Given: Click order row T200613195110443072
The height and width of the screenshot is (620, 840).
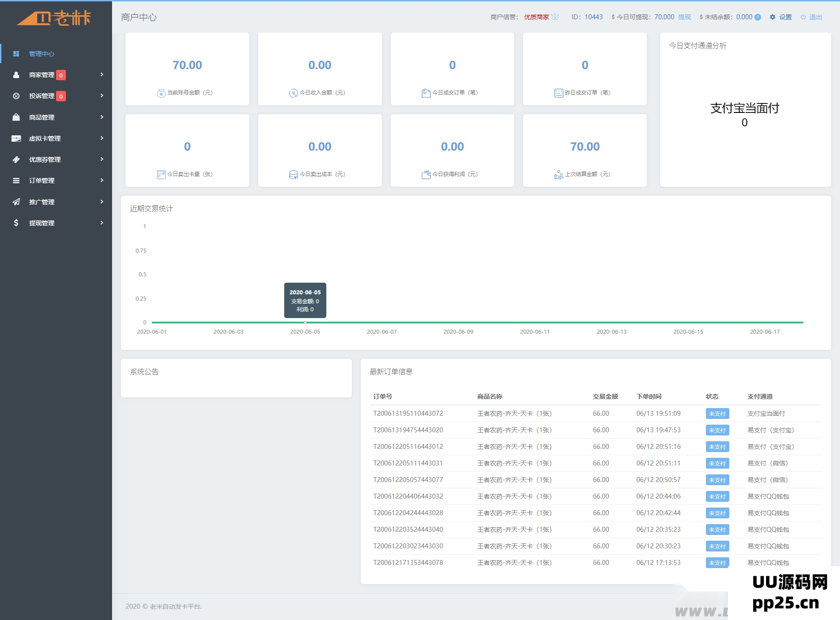Looking at the screenshot, I should pyautogui.click(x=408, y=413).
